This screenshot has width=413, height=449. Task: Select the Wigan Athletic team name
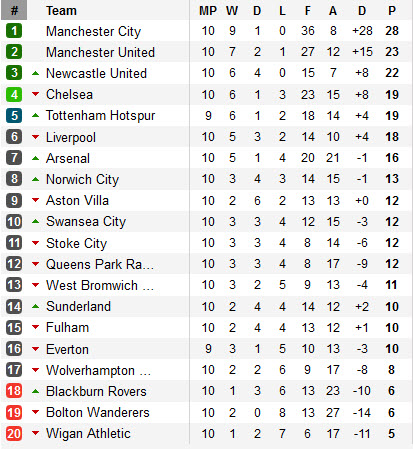88,433
